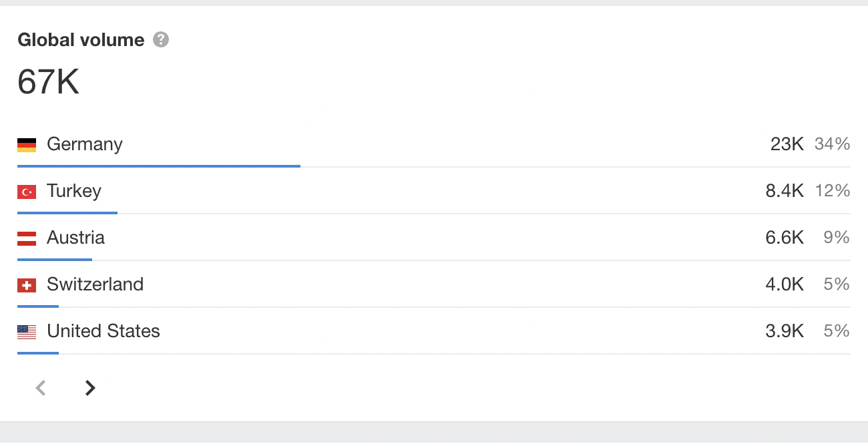Click the Global volume heading
868x446 pixels.
click(81, 40)
